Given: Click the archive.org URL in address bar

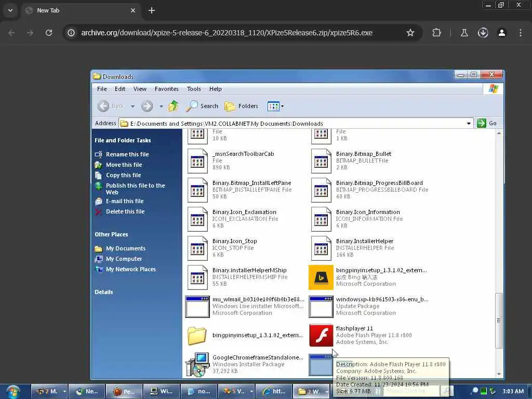Looking at the screenshot, I should [x=227, y=33].
